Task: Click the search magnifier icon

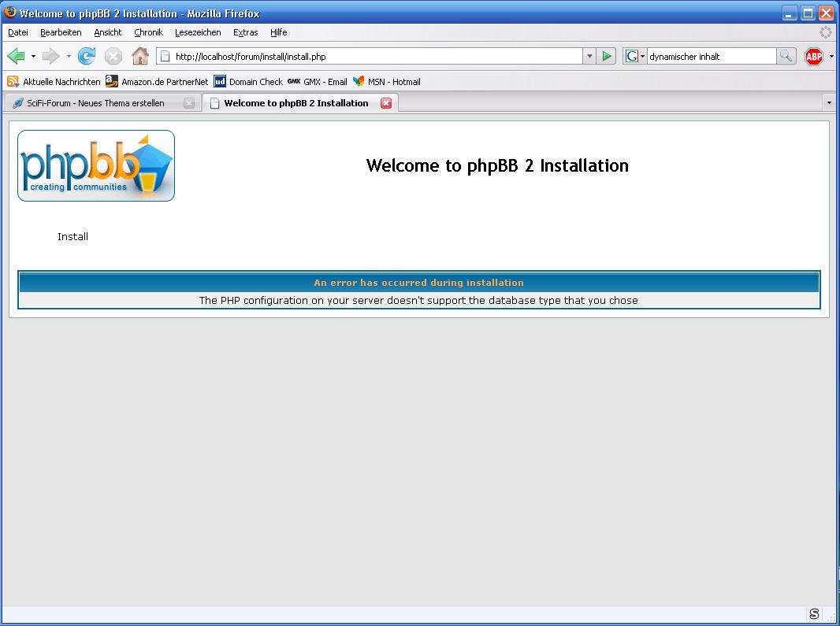Action: click(x=786, y=56)
